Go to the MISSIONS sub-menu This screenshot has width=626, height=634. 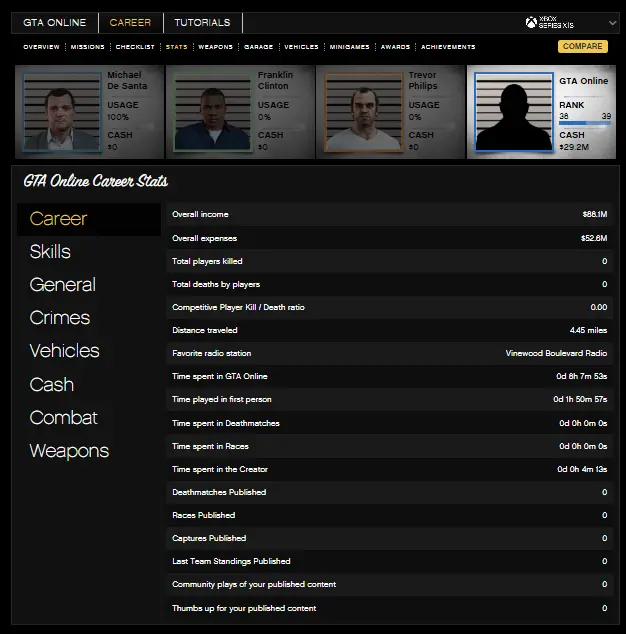pos(87,47)
